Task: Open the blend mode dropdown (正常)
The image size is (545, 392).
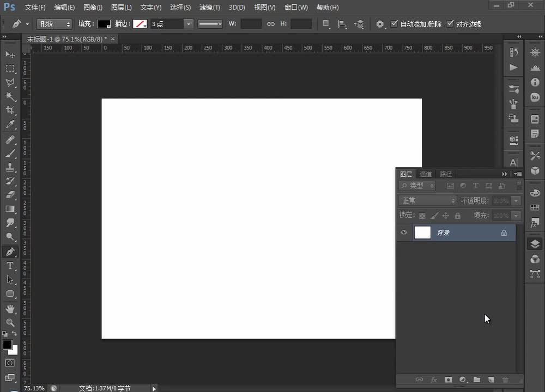Action: pyautogui.click(x=427, y=200)
